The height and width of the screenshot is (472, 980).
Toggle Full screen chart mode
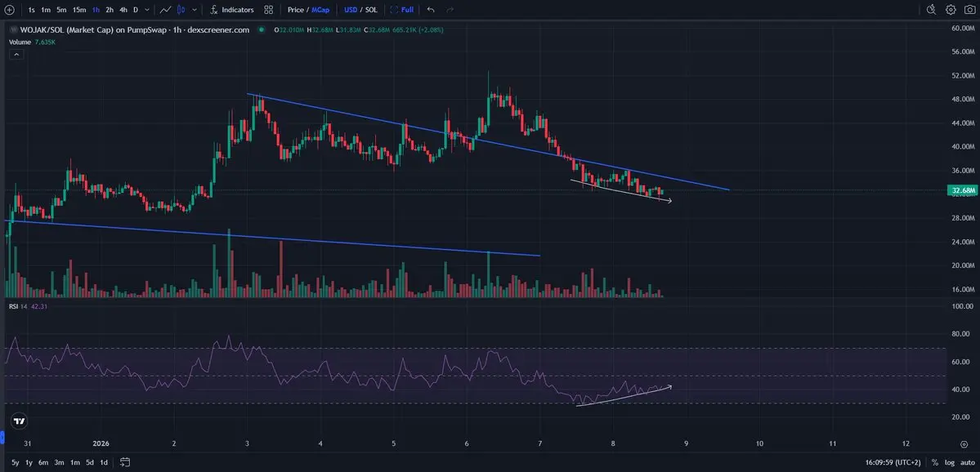(x=402, y=10)
